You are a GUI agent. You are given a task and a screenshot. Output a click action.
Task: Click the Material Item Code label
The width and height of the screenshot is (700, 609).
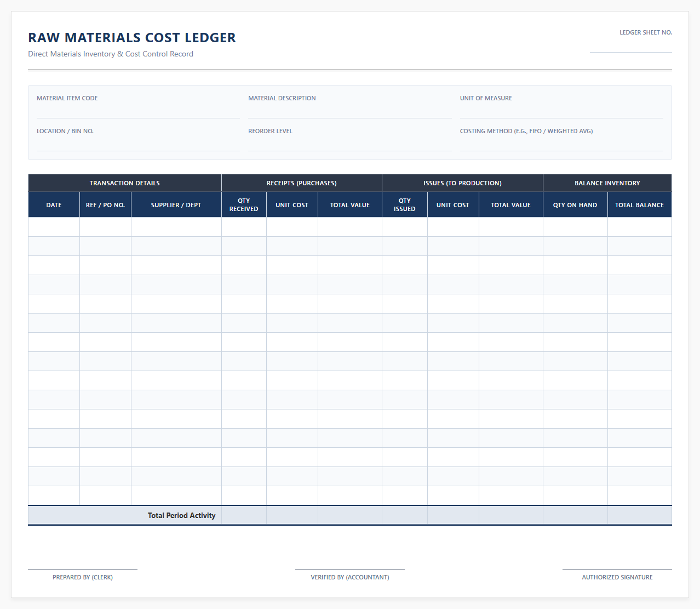point(67,98)
